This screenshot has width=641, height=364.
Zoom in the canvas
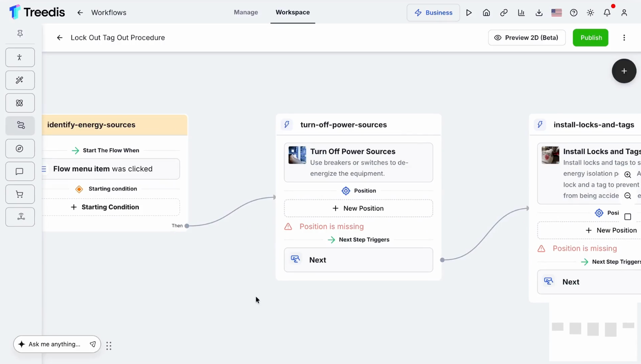click(x=628, y=174)
